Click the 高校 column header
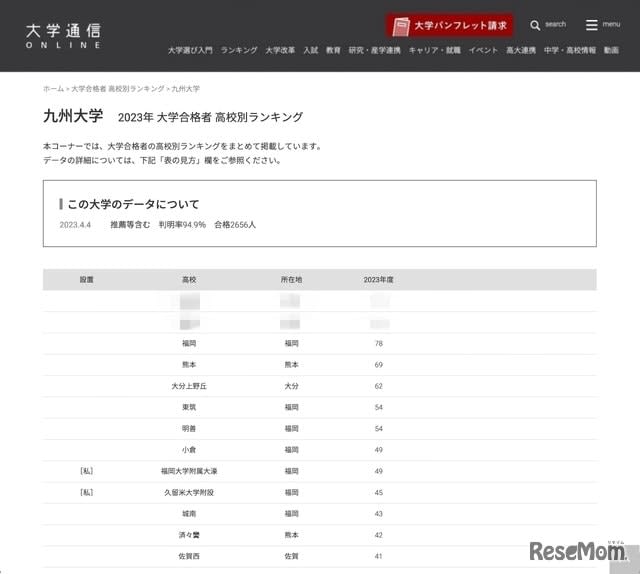Image resolution: width=640 pixels, height=574 pixels. [189, 280]
